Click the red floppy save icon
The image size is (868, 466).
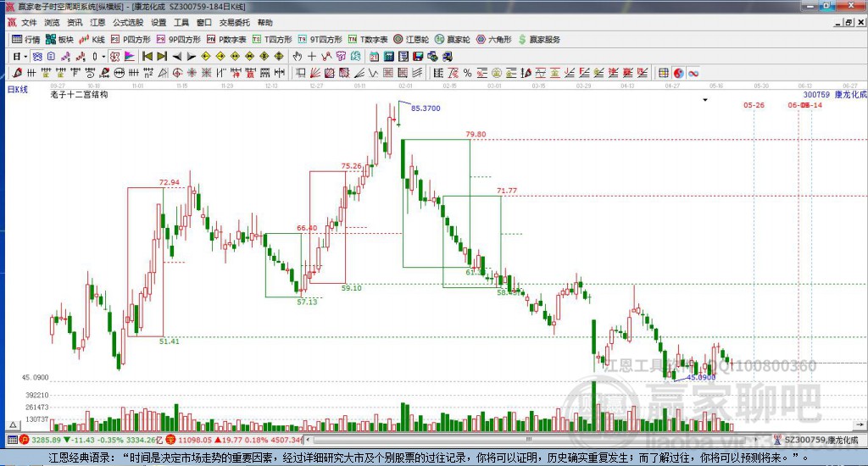[418, 57]
